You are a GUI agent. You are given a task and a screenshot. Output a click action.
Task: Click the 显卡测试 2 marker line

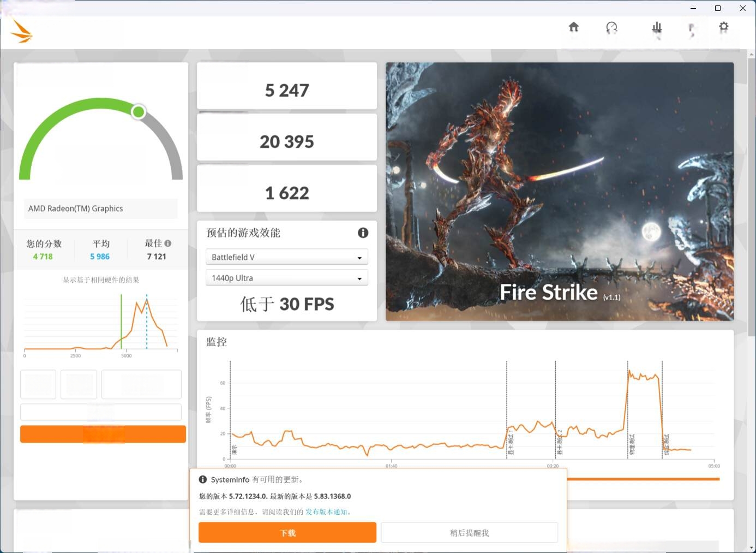tap(556, 409)
